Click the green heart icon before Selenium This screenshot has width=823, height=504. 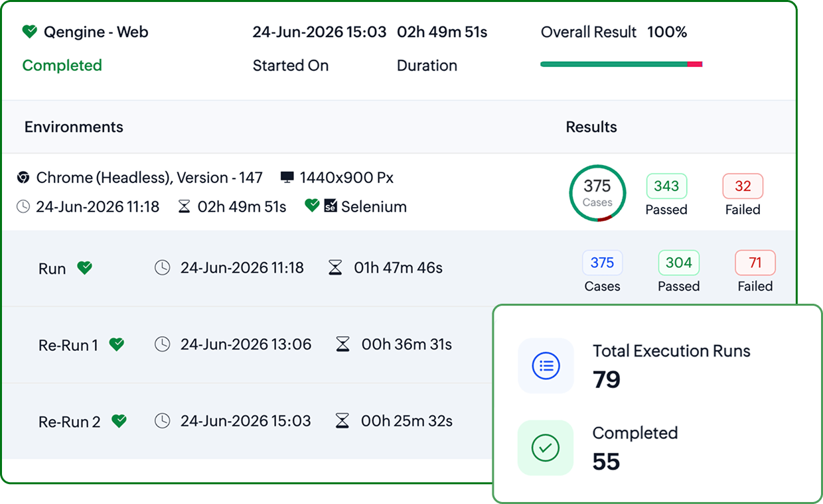(312, 206)
